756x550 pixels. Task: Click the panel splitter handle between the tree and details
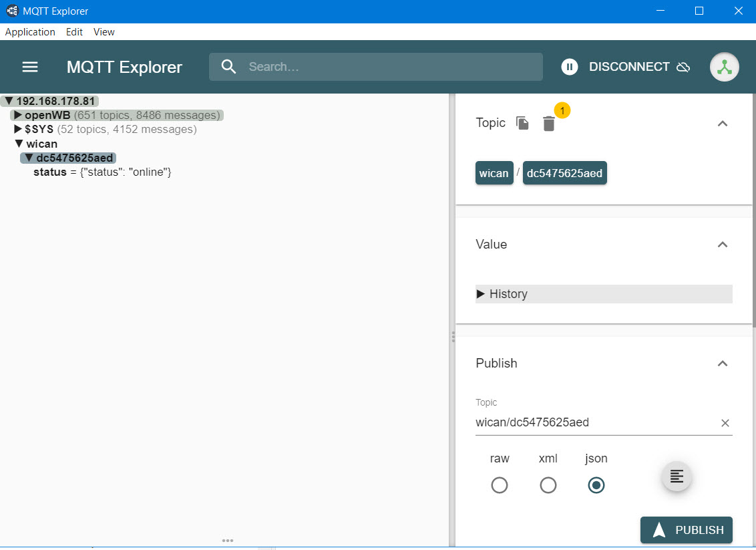[453, 336]
